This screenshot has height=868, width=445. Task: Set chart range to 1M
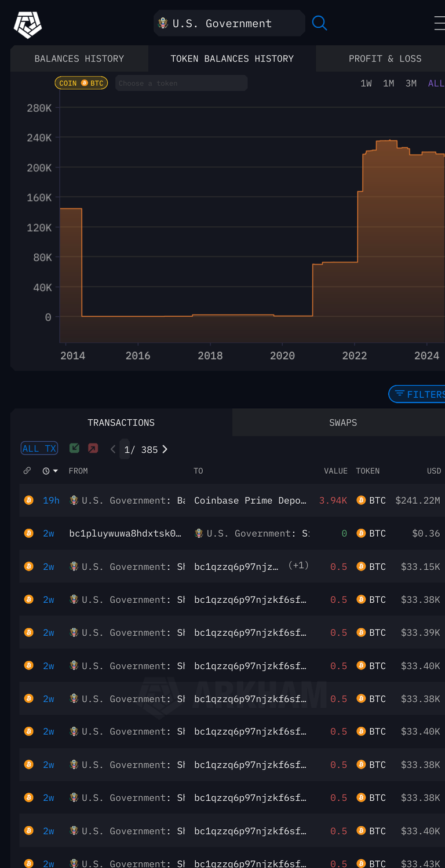click(x=388, y=83)
